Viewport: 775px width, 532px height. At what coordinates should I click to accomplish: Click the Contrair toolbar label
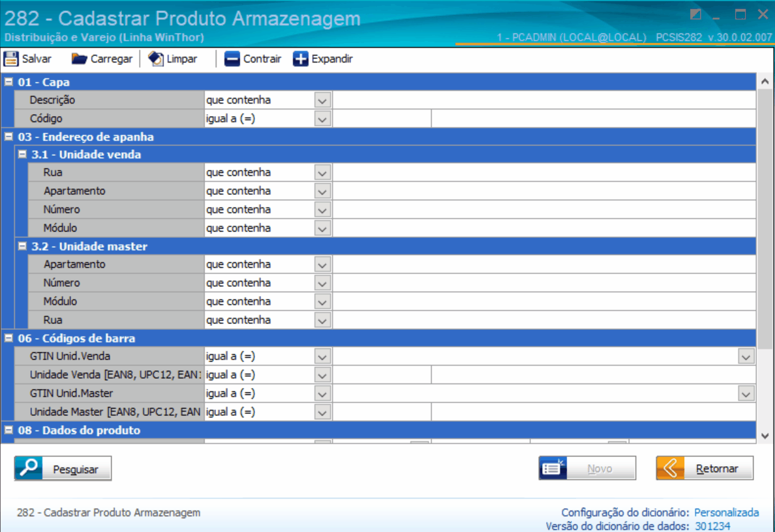262,59
